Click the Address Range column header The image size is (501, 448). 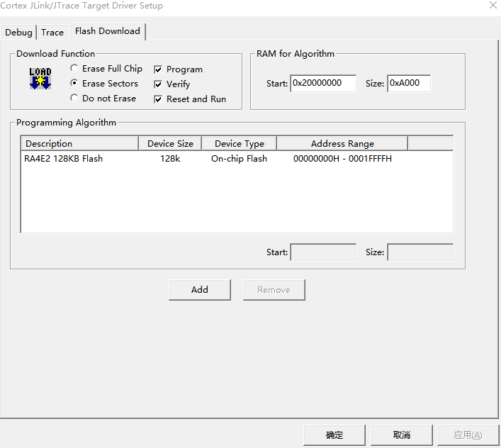pyautogui.click(x=342, y=144)
